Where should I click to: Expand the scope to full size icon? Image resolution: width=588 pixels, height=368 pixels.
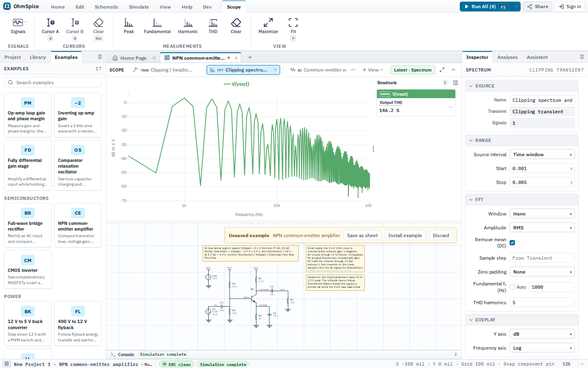pos(442,70)
